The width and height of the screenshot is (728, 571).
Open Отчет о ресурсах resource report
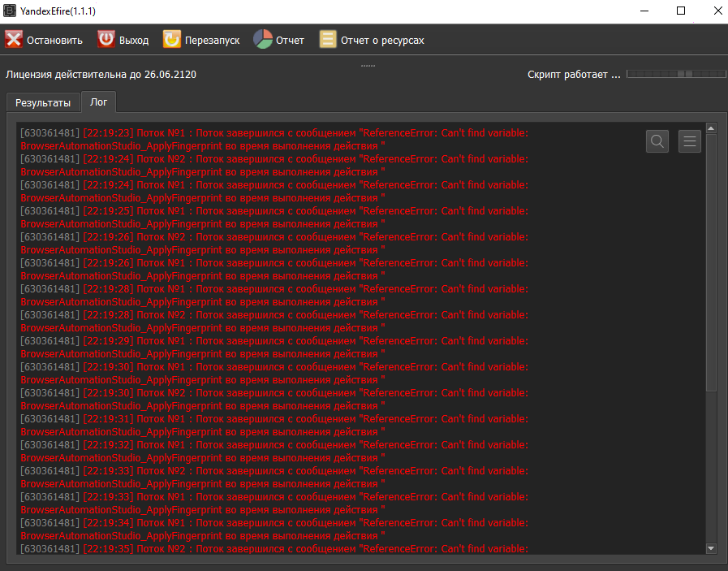[x=372, y=40]
